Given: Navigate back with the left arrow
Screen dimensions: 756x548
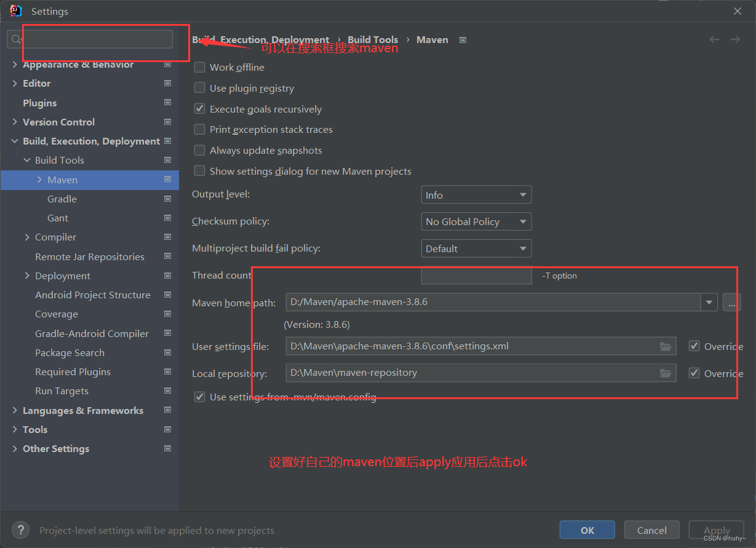Looking at the screenshot, I should 714,39.
